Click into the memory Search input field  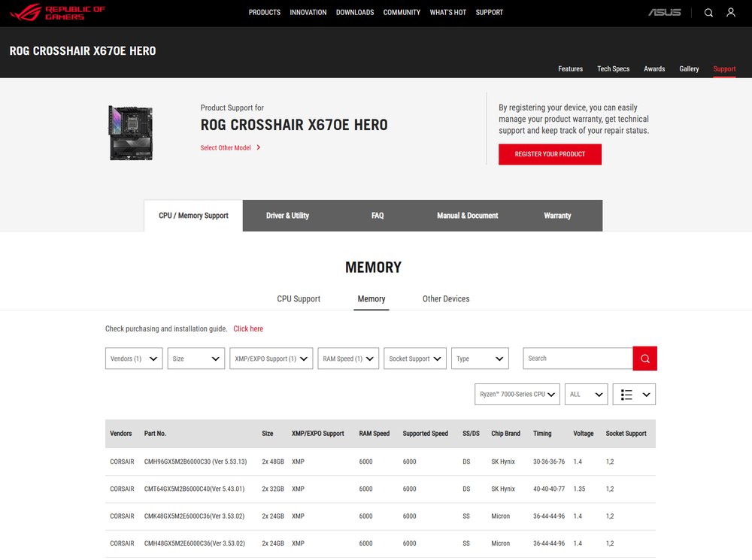tap(578, 359)
